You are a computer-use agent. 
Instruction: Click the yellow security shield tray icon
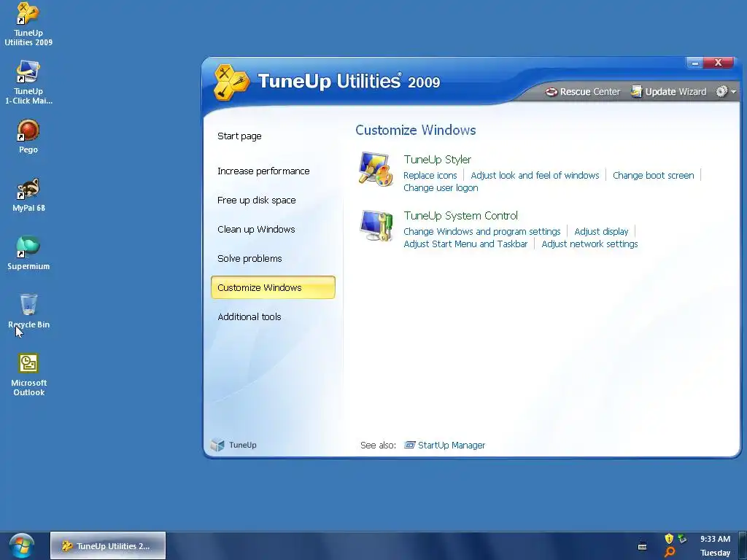tap(669, 539)
